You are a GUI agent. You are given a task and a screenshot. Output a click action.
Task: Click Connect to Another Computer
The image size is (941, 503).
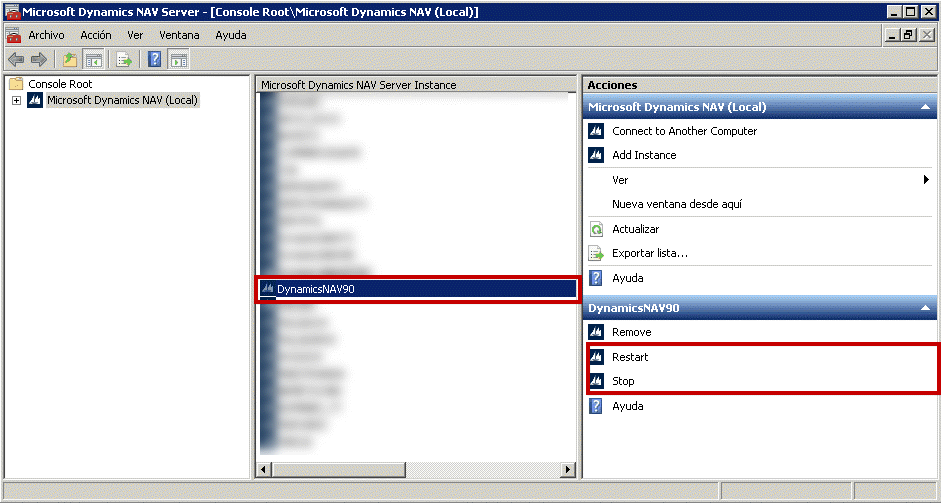[x=684, y=131]
